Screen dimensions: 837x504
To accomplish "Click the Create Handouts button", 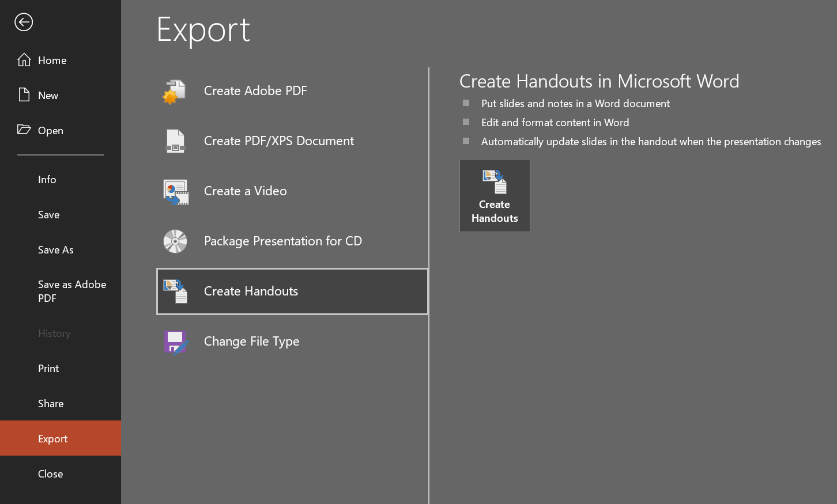I will pos(495,195).
